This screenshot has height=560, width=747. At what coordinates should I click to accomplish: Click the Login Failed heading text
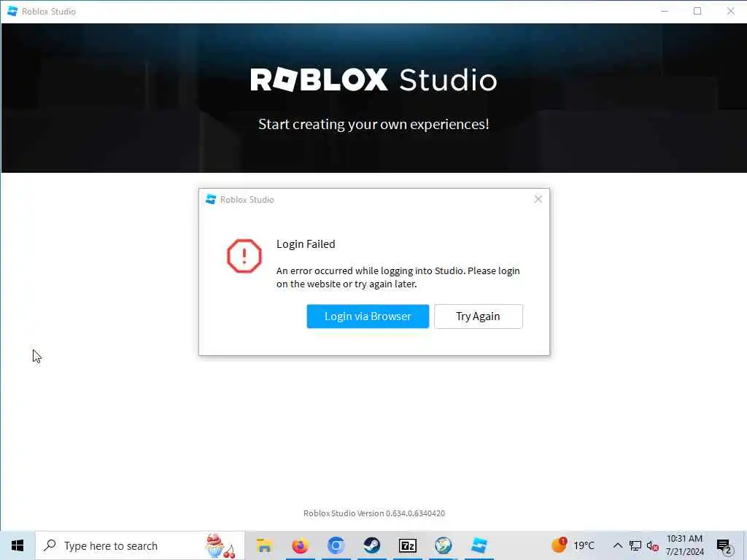coord(306,244)
